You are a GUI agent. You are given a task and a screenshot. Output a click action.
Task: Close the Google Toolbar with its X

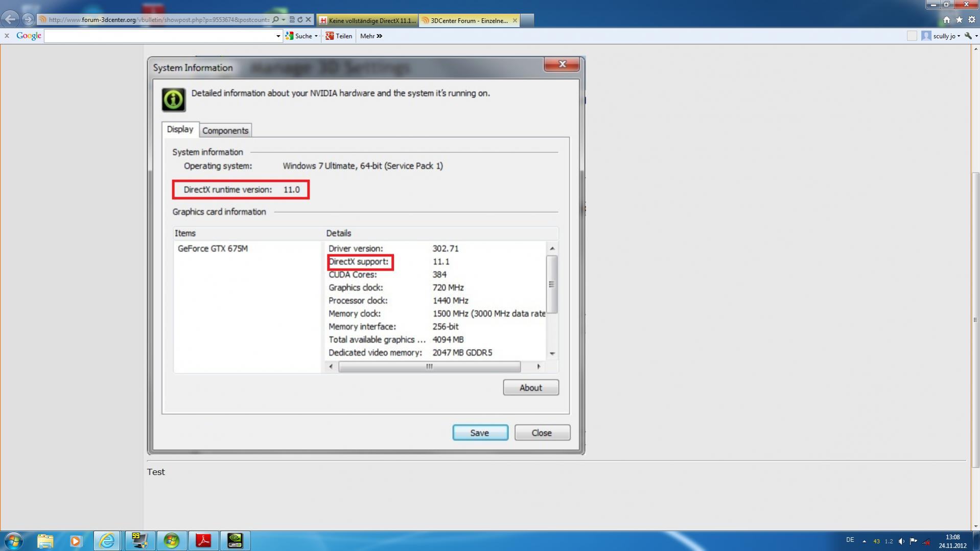pos(7,36)
